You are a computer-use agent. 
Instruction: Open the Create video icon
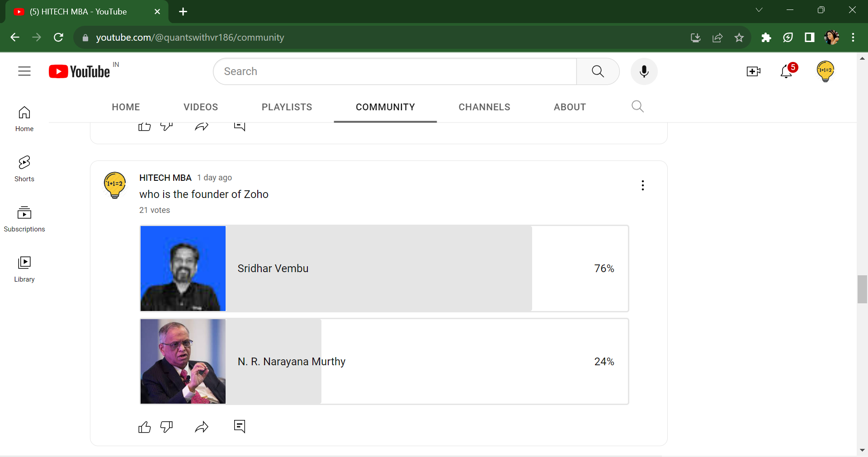click(753, 71)
